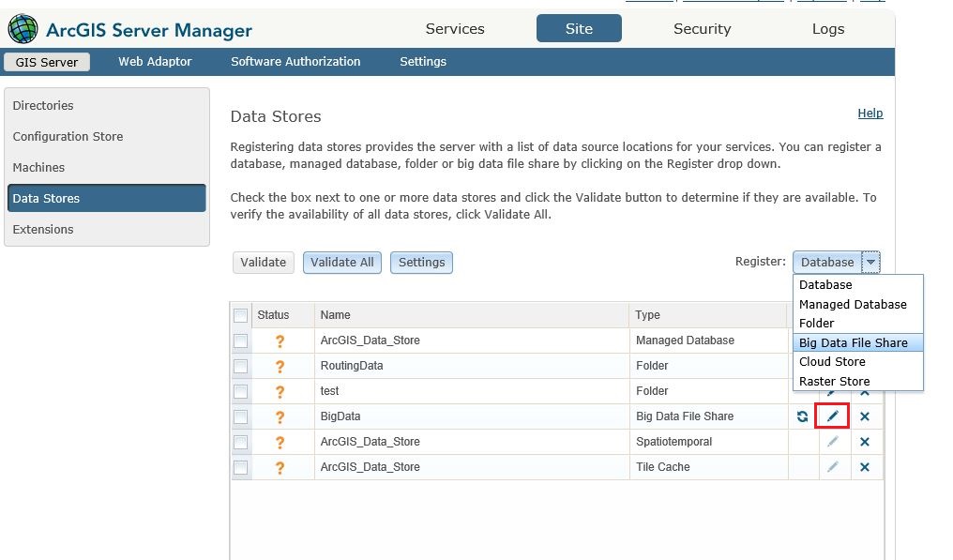Click the ArcGIS Server Manager globe logo
953x560 pixels.
point(23,30)
